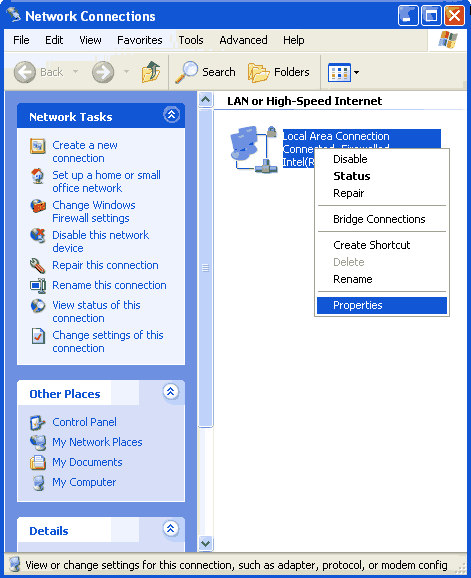Open the Advanced menu
The width and height of the screenshot is (471, 578).
coord(243,40)
